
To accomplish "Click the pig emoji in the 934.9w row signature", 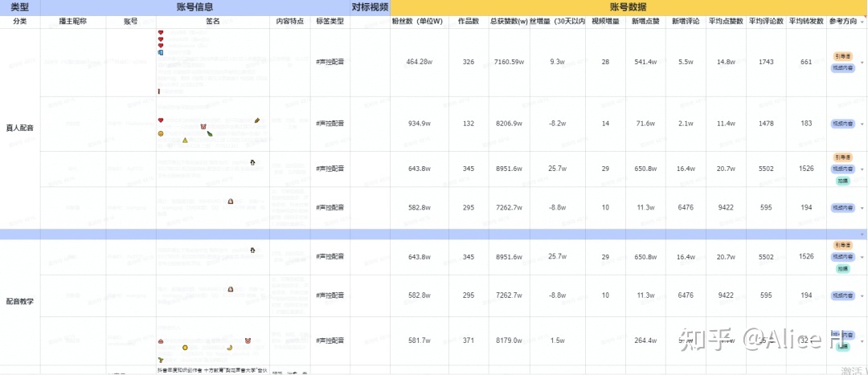I will tap(203, 126).
